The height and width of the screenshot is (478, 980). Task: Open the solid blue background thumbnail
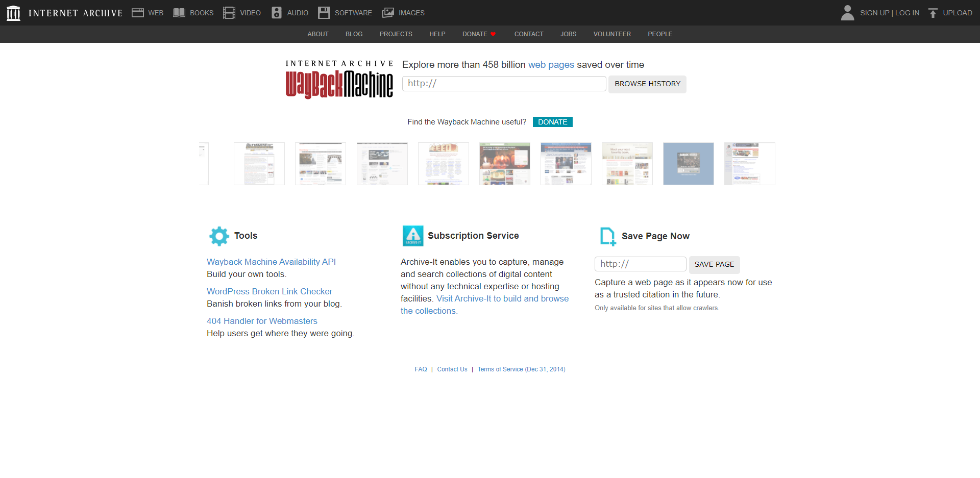coord(689,164)
